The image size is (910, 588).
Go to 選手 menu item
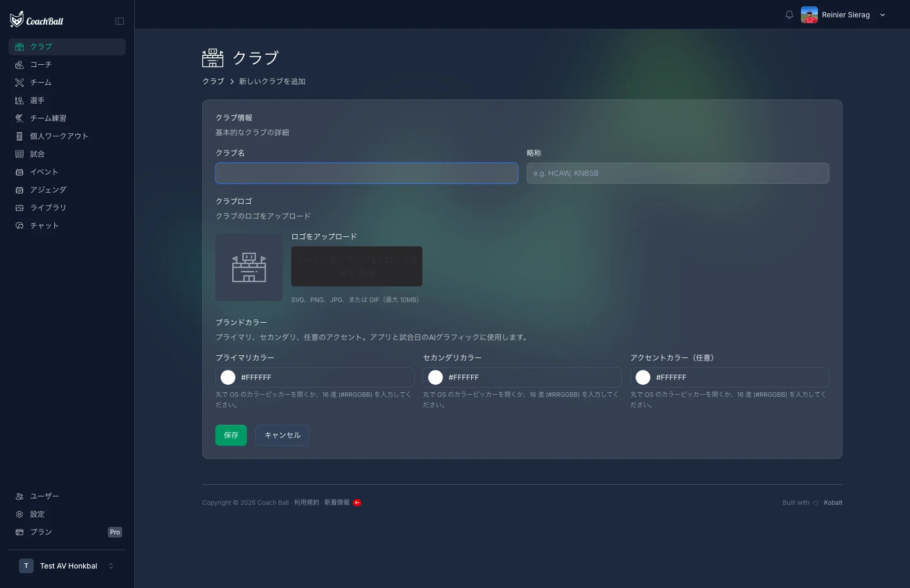(x=67, y=100)
